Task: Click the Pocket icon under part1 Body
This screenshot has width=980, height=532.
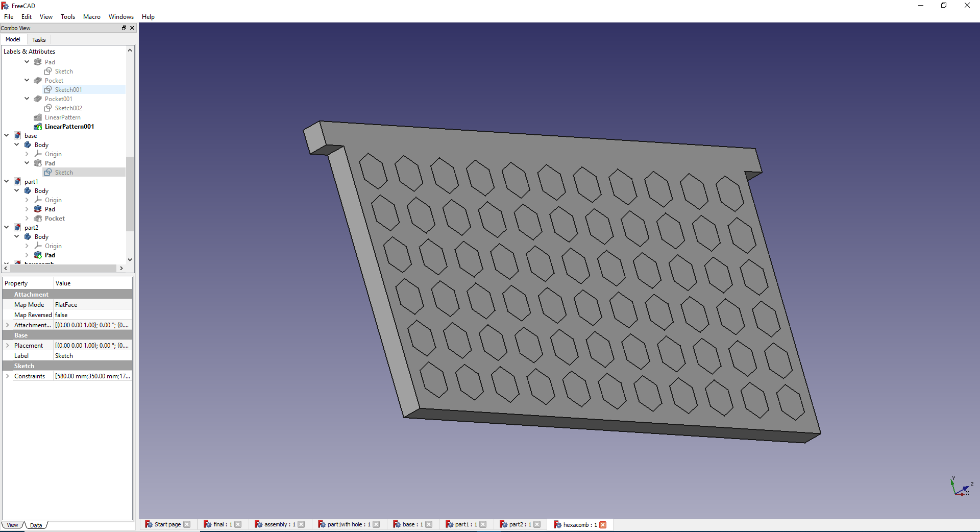Action: pyautogui.click(x=38, y=218)
